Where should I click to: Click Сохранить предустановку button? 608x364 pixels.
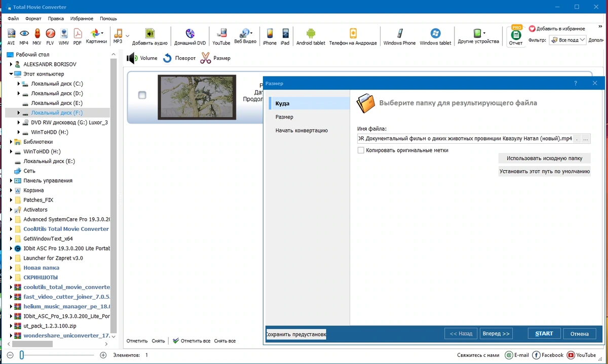pos(296,334)
